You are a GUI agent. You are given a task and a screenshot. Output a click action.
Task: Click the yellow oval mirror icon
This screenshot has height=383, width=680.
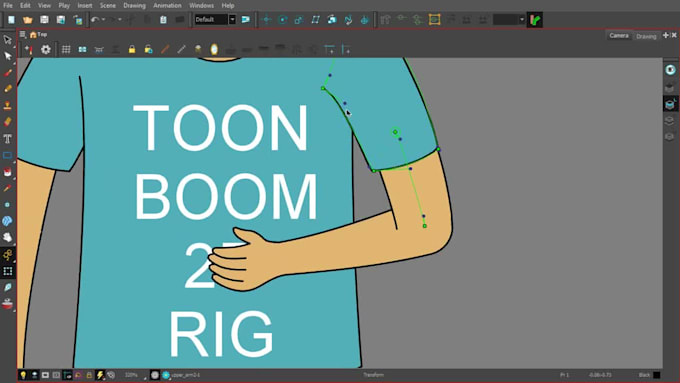pyautogui.click(x=214, y=49)
